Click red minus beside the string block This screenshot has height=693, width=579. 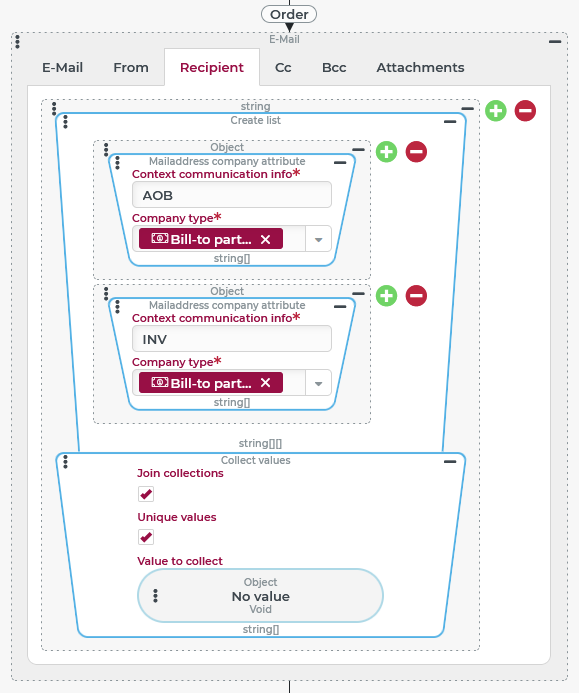coord(526,110)
